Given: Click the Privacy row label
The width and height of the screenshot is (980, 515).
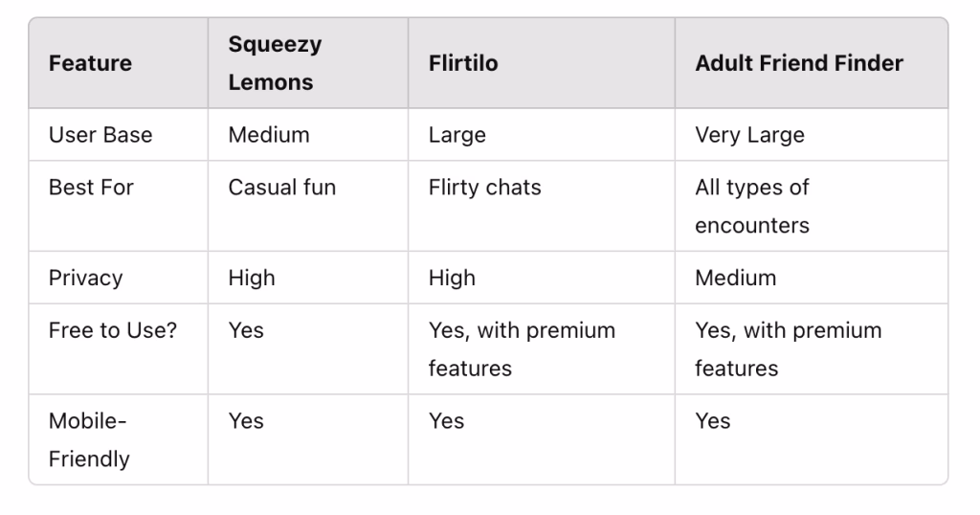Looking at the screenshot, I should [x=85, y=279].
